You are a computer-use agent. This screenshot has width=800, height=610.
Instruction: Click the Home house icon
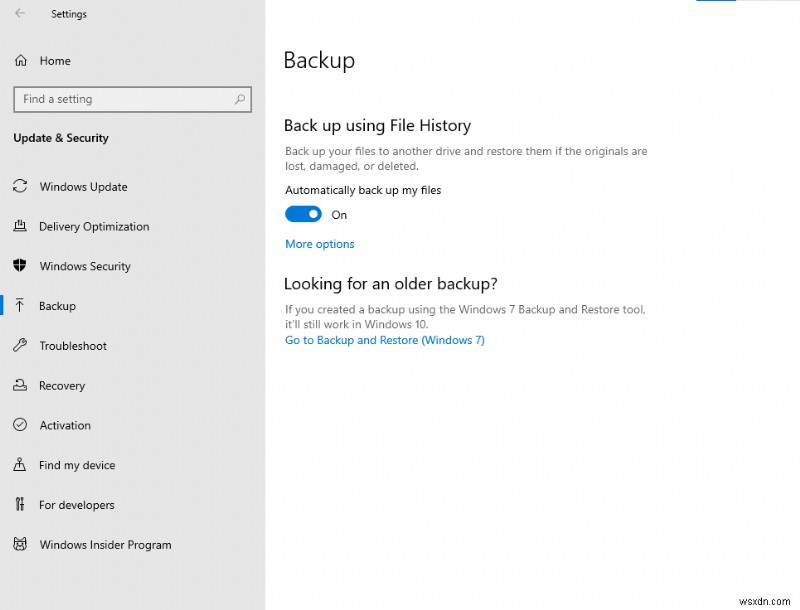click(x=19, y=61)
